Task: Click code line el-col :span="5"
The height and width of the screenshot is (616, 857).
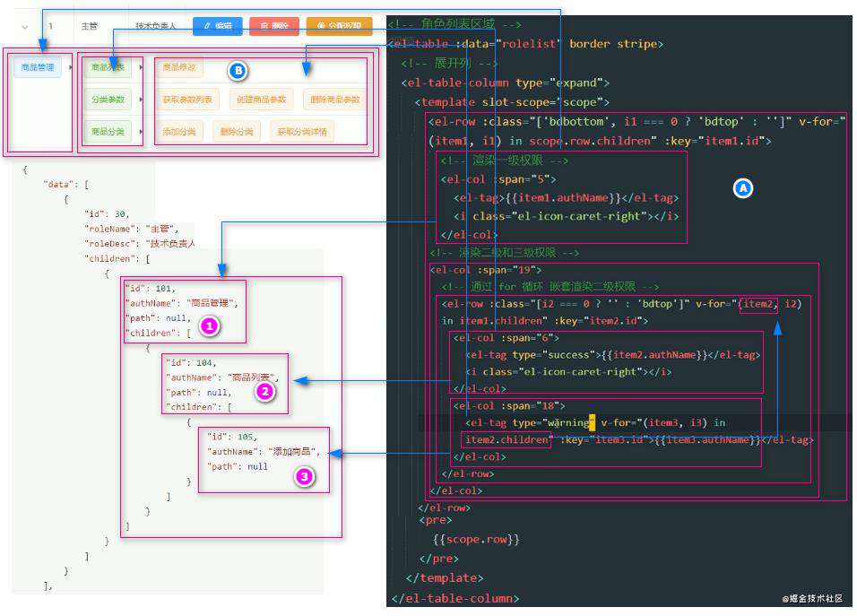Action: [x=498, y=179]
